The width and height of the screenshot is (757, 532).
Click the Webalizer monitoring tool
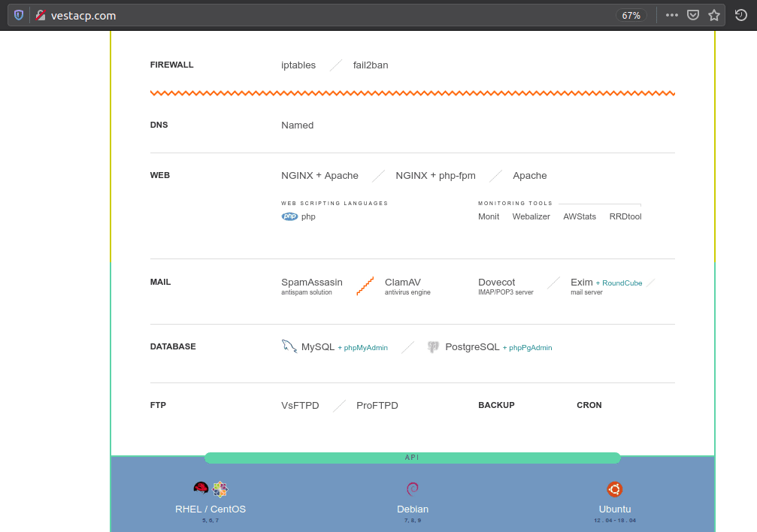point(531,216)
